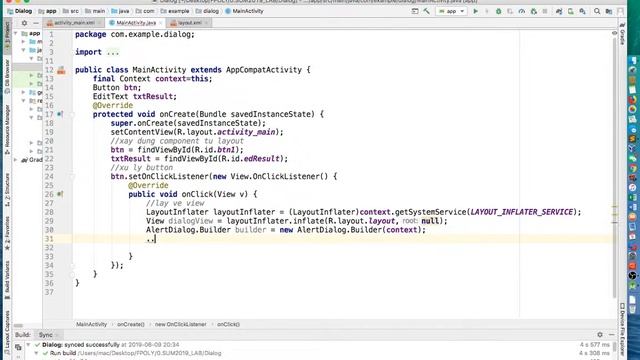Viewport: 640px width, 360px height.
Task: Click the inspection indicator at editor top right
Action: click(x=614, y=33)
